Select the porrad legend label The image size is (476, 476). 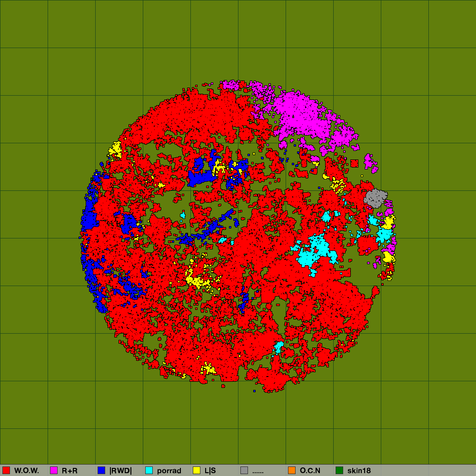click(169, 471)
